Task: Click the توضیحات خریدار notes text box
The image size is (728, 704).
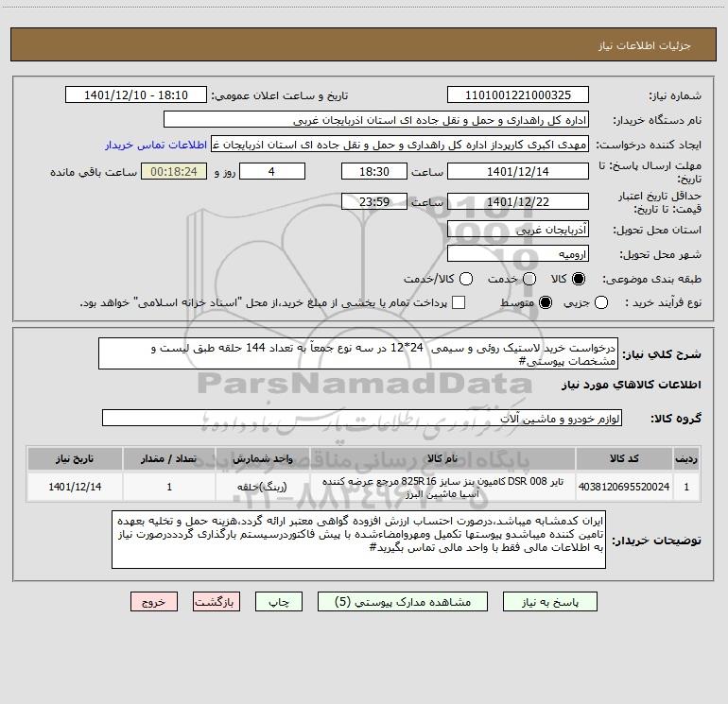Action: [x=358, y=540]
